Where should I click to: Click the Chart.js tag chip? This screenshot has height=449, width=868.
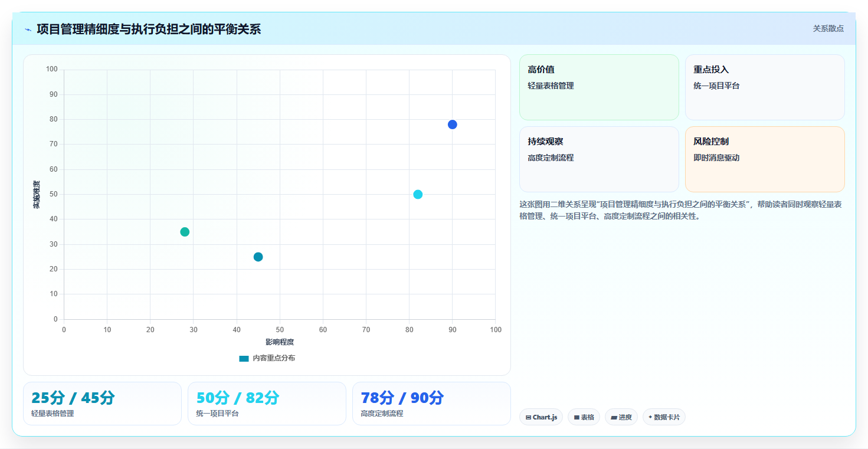click(541, 417)
